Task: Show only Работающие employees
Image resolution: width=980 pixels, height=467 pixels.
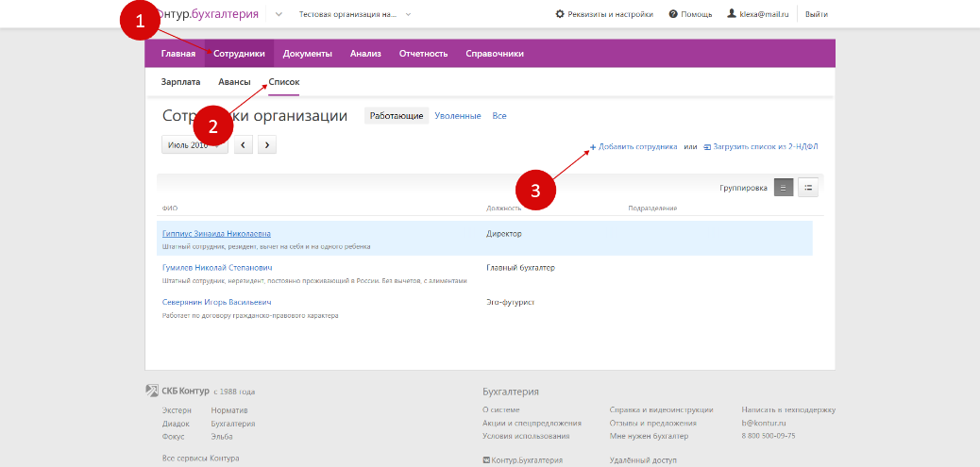Action: point(397,115)
